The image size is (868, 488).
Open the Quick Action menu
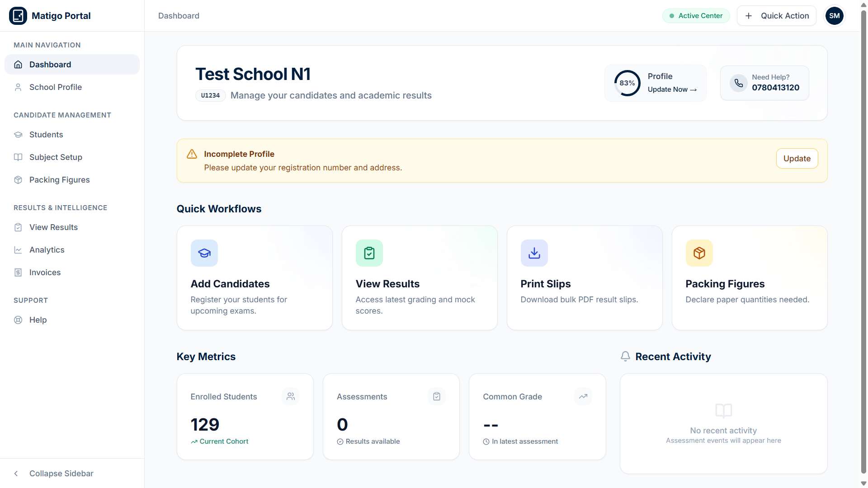[x=777, y=16]
